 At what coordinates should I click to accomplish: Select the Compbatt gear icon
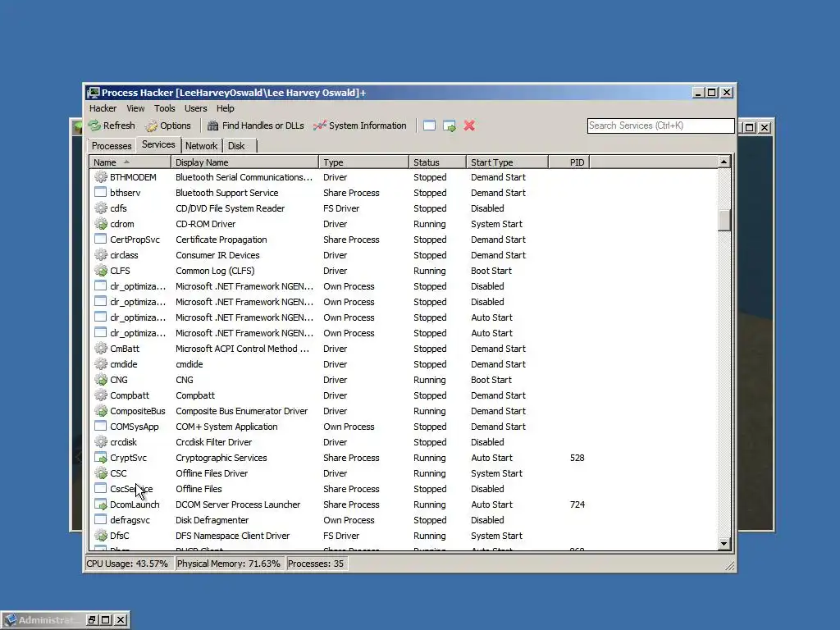(101, 395)
